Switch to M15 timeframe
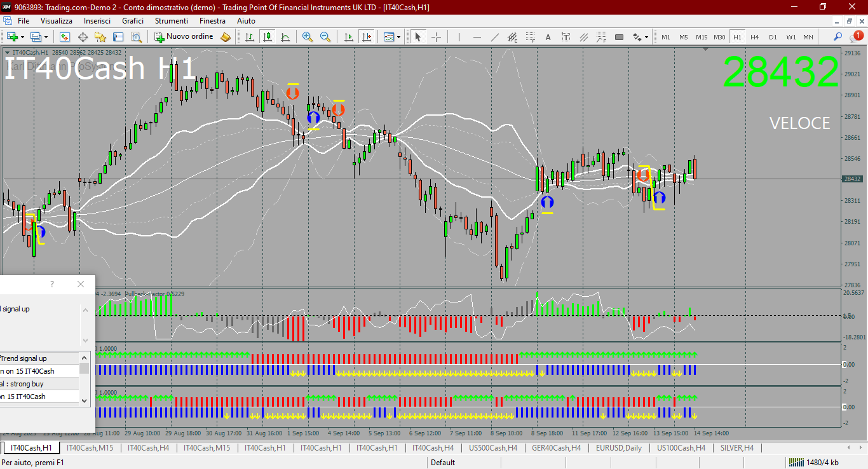The width and height of the screenshot is (868, 469). pyautogui.click(x=702, y=37)
